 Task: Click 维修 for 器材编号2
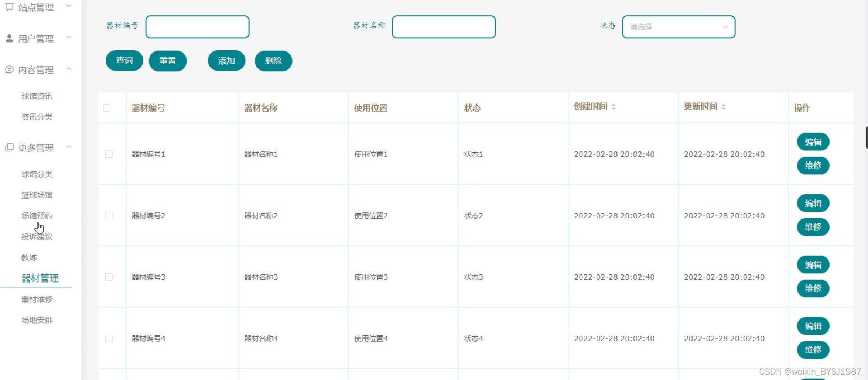coord(813,227)
